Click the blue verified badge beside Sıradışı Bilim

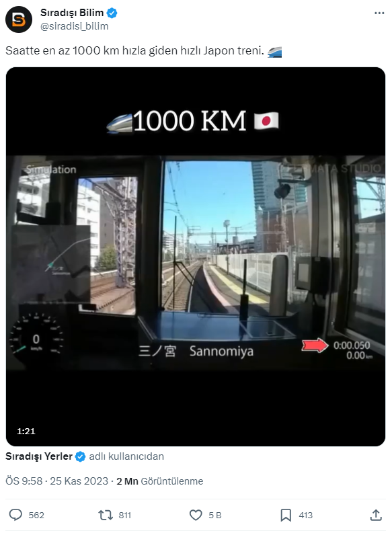click(112, 13)
